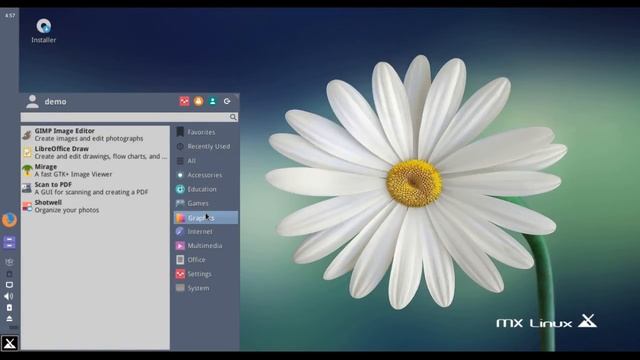Launch Scan to PDF entry

point(95,188)
